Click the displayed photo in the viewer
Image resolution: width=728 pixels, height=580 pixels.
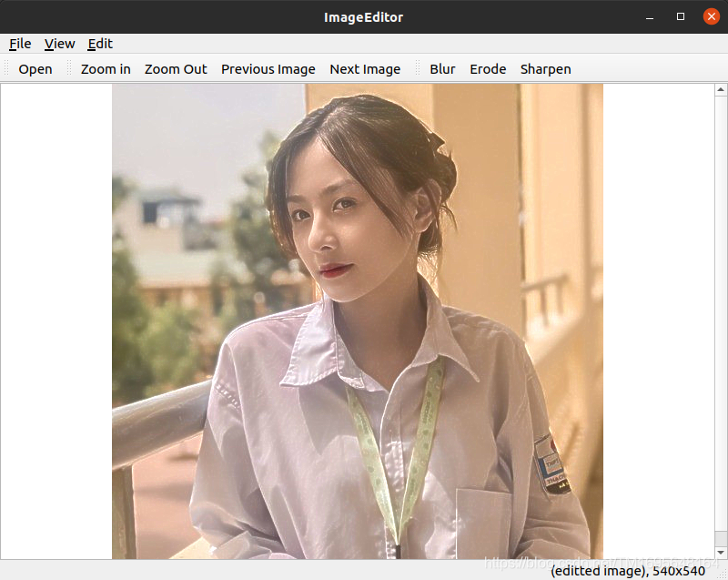(x=358, y=321)
